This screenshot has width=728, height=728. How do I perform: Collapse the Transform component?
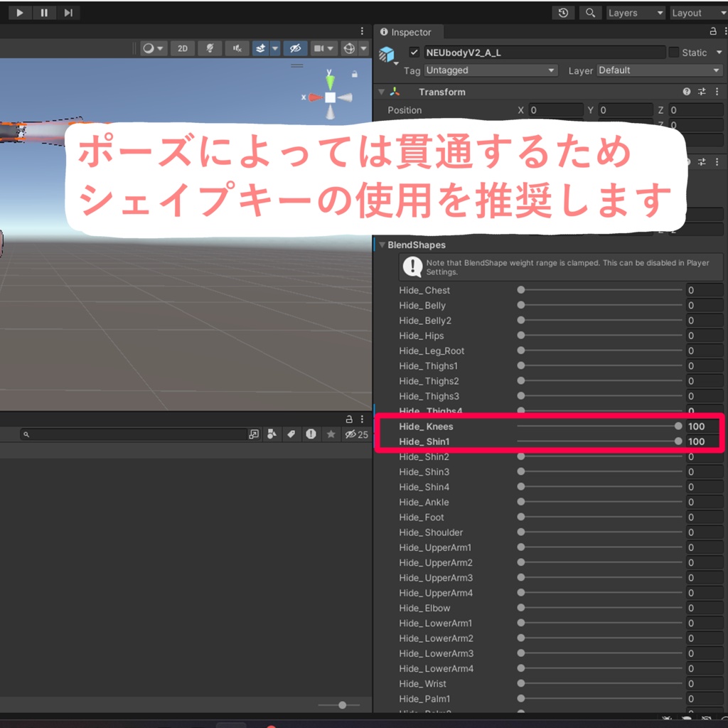[381, 92]
